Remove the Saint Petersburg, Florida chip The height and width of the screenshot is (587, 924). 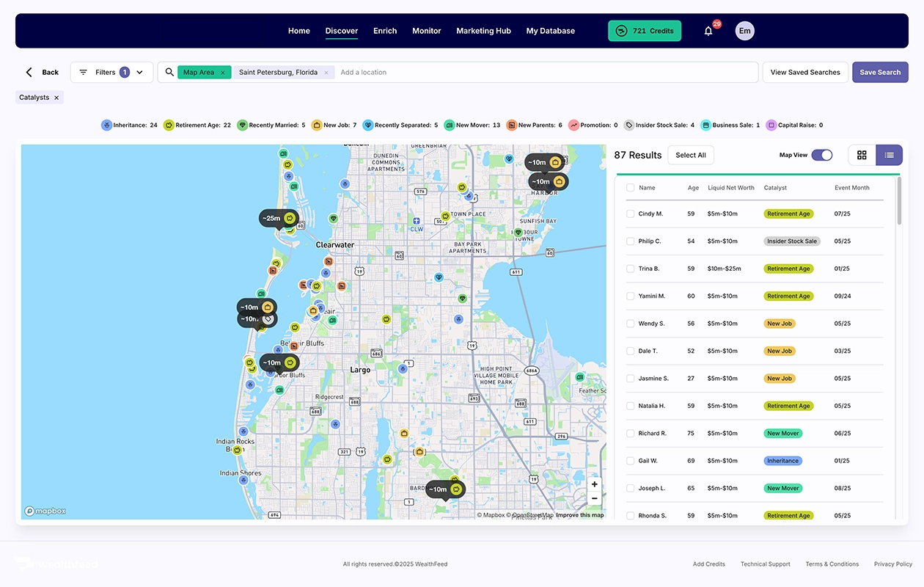click(326, 73)
